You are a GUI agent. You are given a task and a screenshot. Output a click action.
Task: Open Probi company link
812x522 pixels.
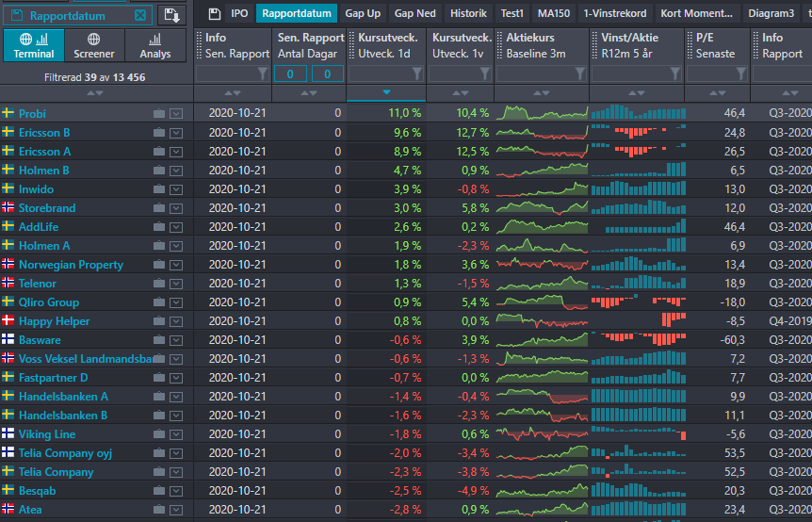click(x=32, y=113)
